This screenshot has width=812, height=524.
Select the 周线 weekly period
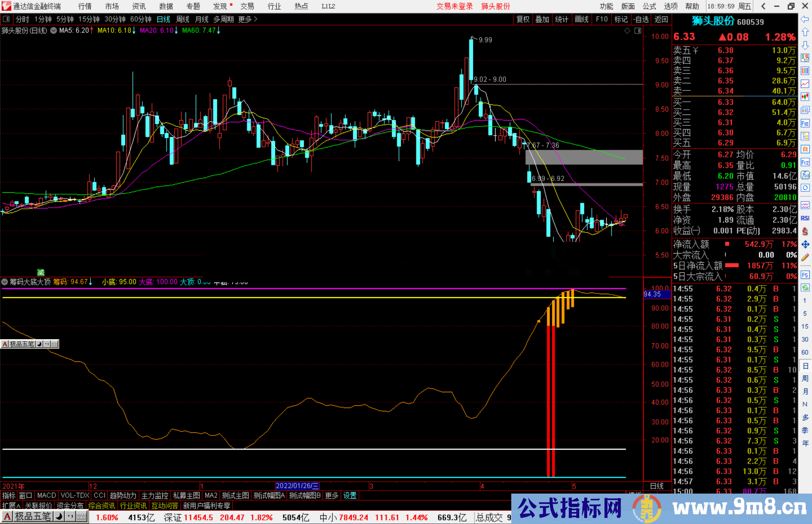(183, 19)
